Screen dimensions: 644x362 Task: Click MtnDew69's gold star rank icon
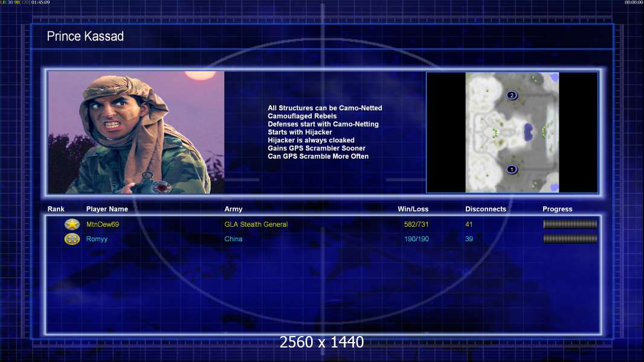pos(72,224)
